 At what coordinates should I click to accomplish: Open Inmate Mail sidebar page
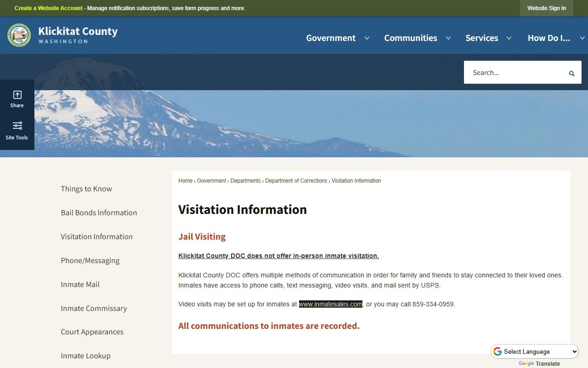pyautogui.click(x=80, y=284)
